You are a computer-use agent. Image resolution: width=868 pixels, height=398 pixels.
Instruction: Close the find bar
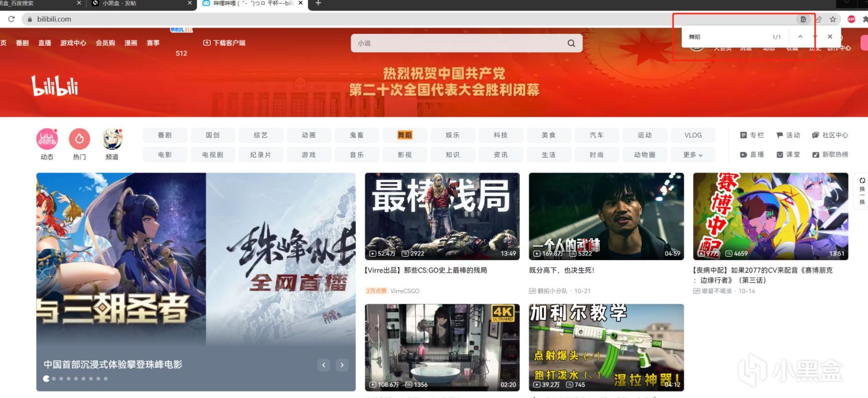coord(830,37)
